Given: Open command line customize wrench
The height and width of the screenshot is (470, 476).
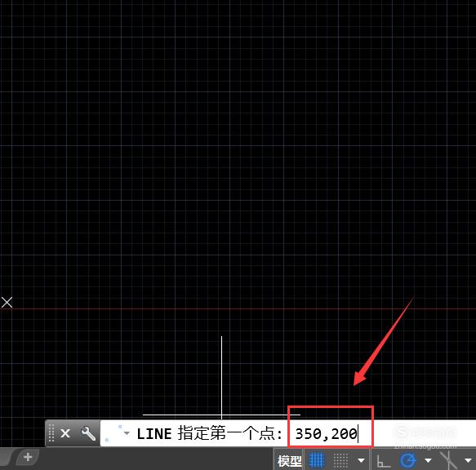Looking at the screenshot, I should point(88,433).
